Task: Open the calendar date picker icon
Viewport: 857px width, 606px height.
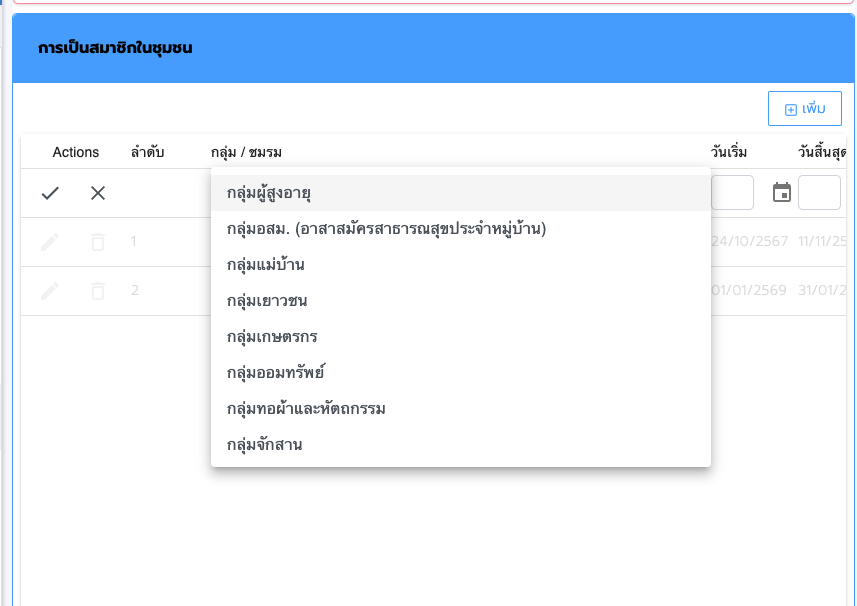Action: tap(782, 192)
